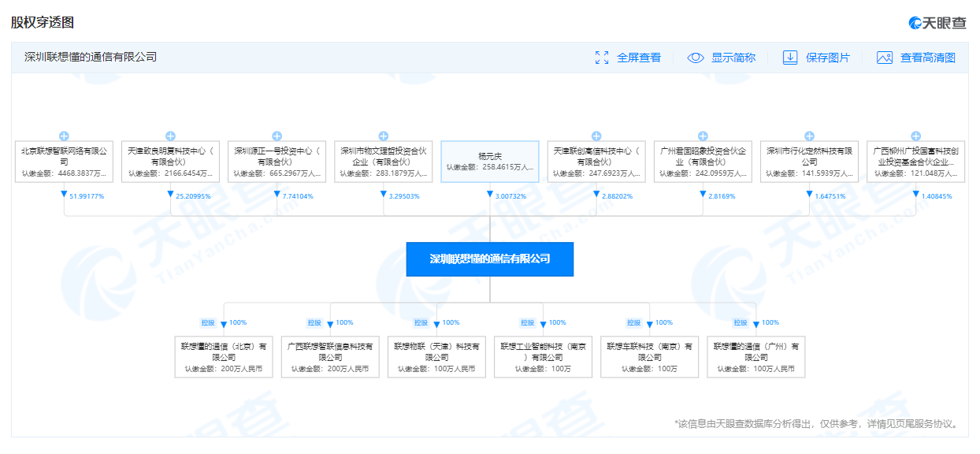This screenshot has height=454, width=980.
Task: Open subsidiary 广西联想智联信息科技有限公司
Action: click(330, 357)
